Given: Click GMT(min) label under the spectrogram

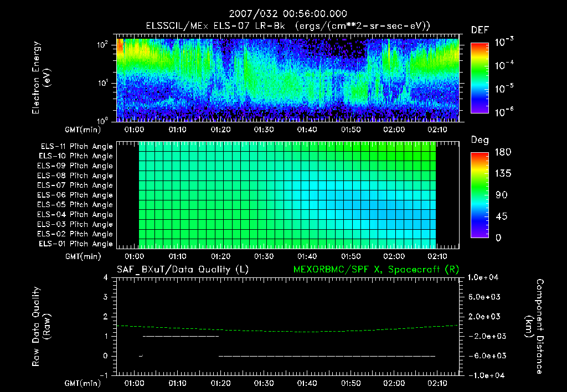Looking at the screenshot, I should click(x=83, y=130).
